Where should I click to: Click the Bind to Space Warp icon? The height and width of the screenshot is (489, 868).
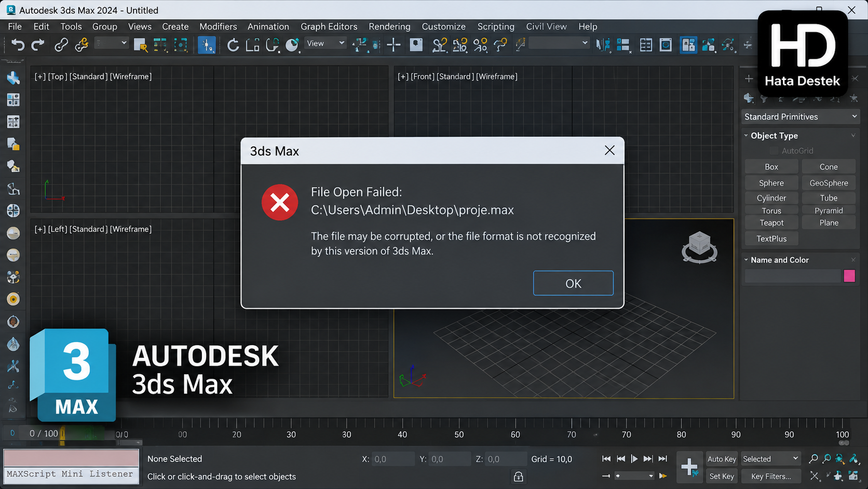[x=82, y=45]
